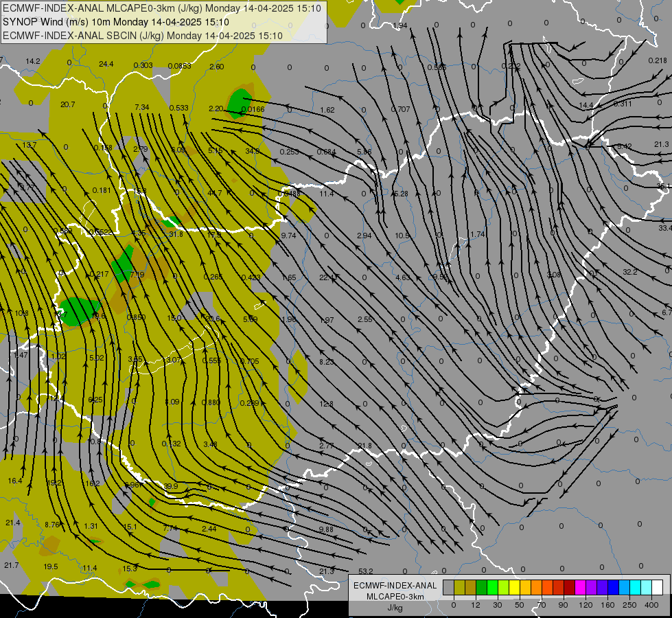Click the map value 14.2
This screenshot has height=618, width=672.
click(32, 61)
